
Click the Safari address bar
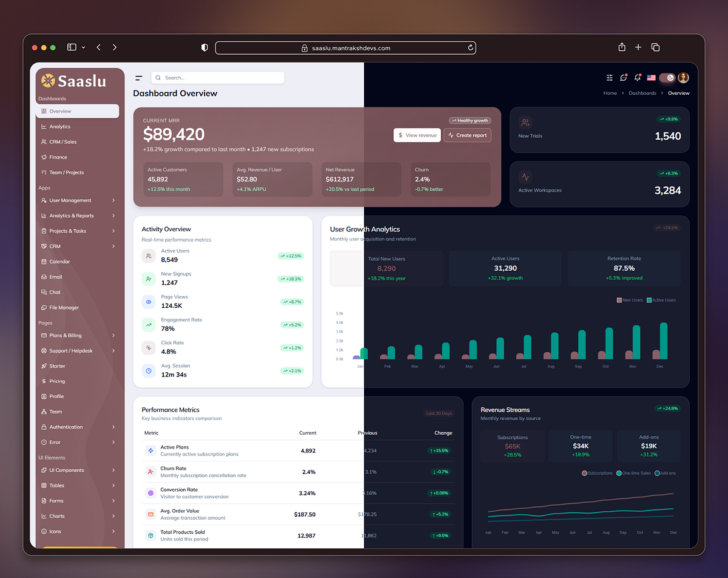(x=346, y=47)
